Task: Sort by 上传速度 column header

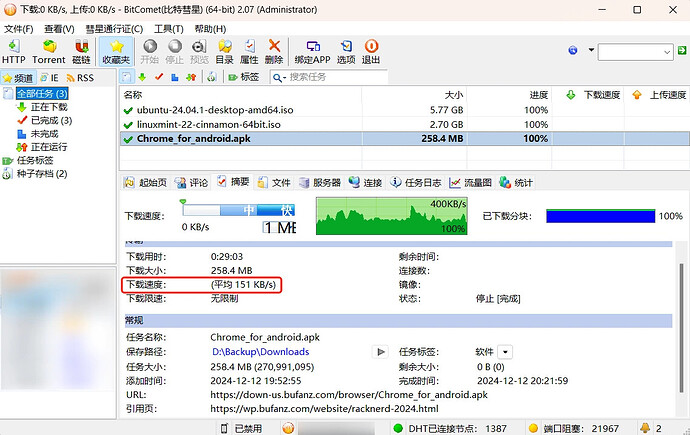Action: (657, 95)
